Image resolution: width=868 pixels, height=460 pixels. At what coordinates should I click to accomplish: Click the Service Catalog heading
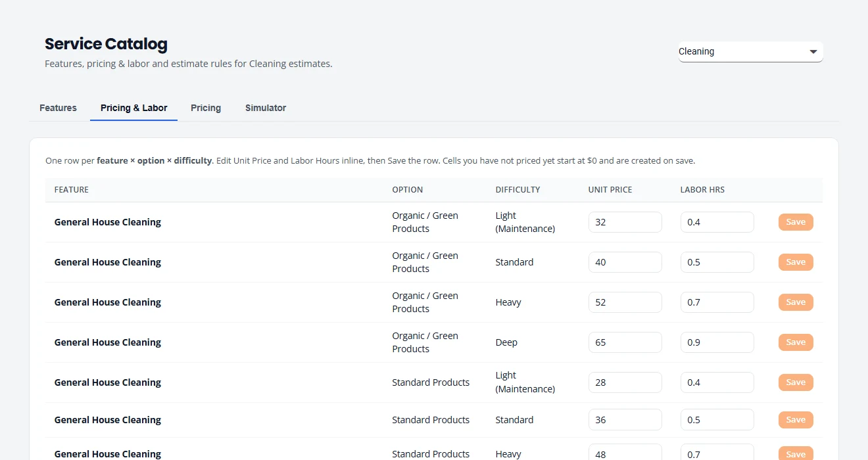click(x=106, y=44)
